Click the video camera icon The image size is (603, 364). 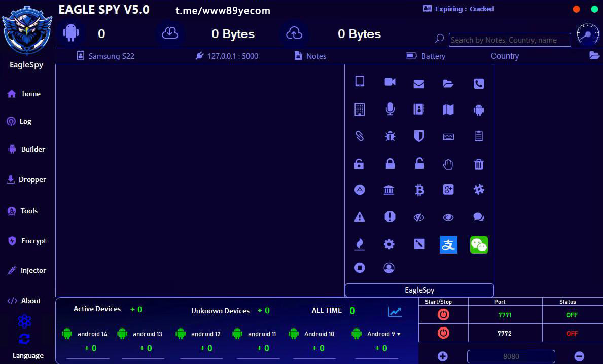click(x=389, y=82)
